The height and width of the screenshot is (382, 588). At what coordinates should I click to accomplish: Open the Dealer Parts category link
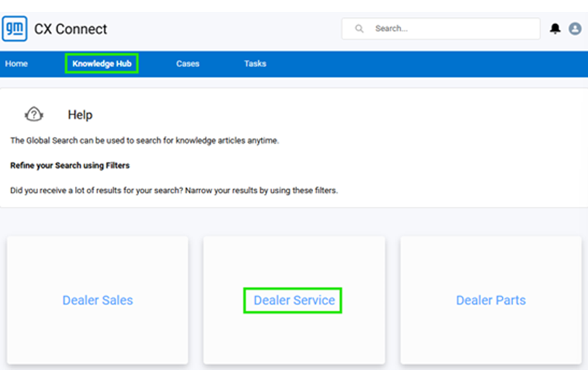[x=490, y=300]
